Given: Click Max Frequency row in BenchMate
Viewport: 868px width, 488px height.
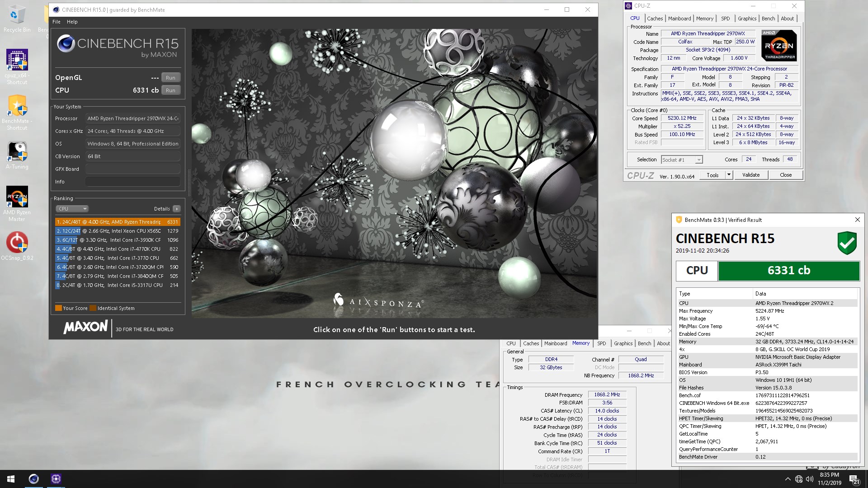Looking at the screenshot, I should (767, 311).
